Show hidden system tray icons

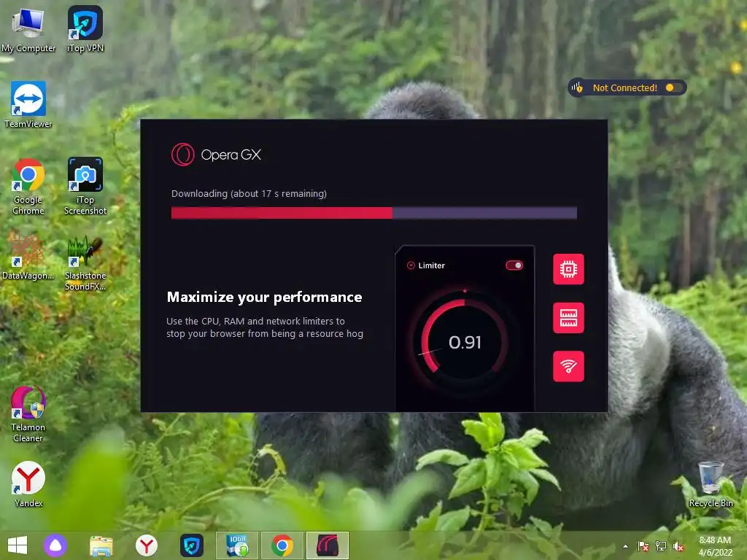(x=625, y=546)
